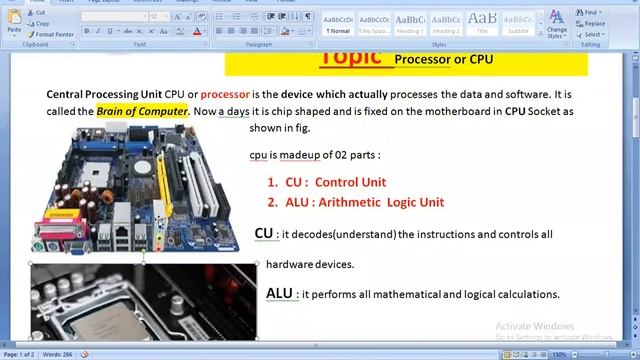The width and height of the screenshot is (640, 360).
Task: Expand the borders dropdown arrow
Action: point(309,31)
